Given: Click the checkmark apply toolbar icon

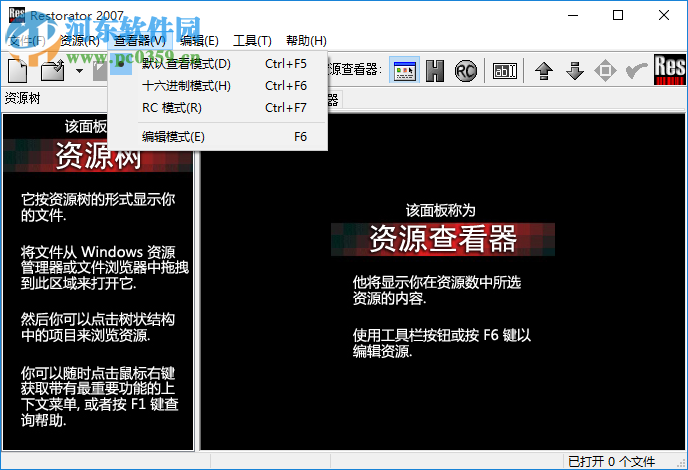Looking at the screenshot, I should click(636, 71).
